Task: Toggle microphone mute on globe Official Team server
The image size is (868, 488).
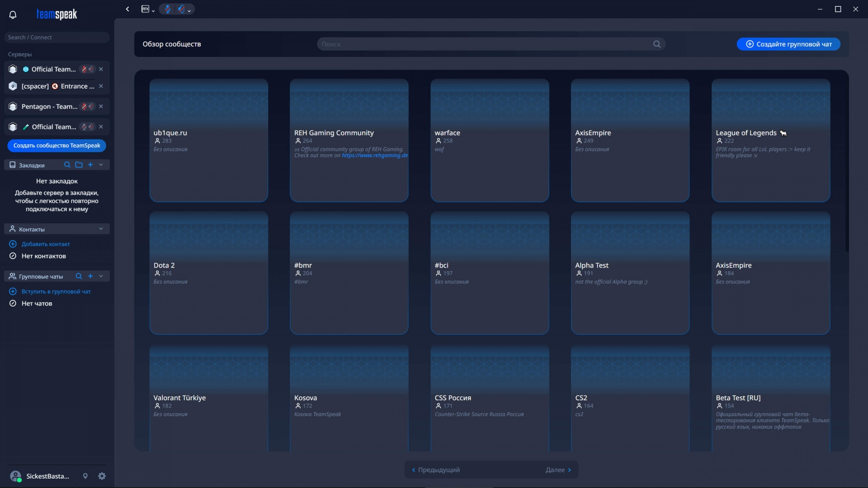Action: (84, 69)
